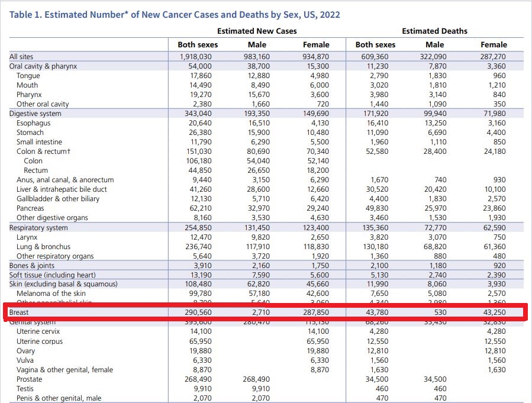Click Breast female deaths value 43,250

(x=494, y=312)
